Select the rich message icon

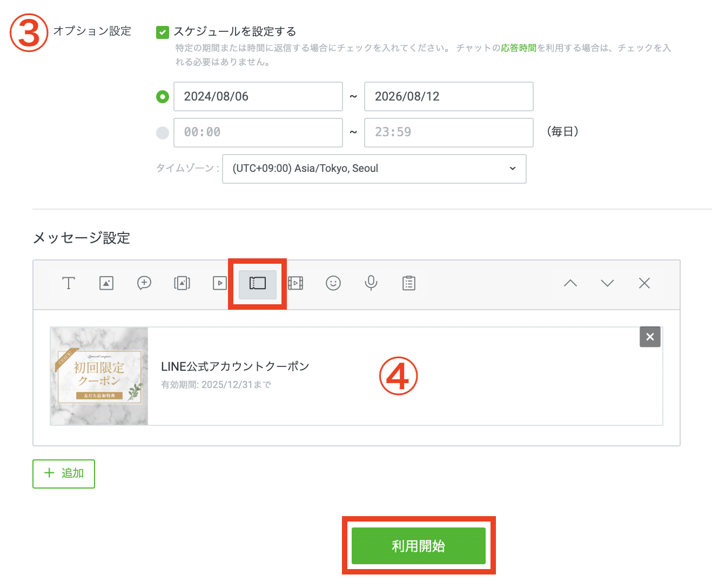[x=182, y=283]
